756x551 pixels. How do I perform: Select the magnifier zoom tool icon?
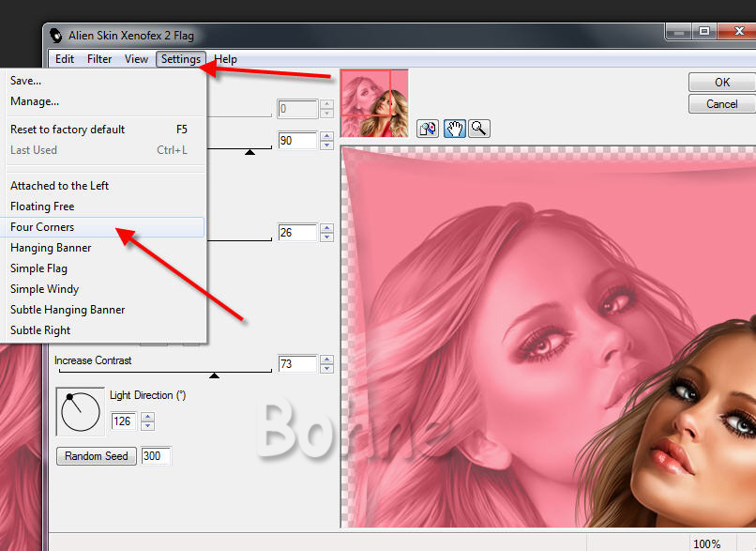pyautogui.click(x=478, y=129)
